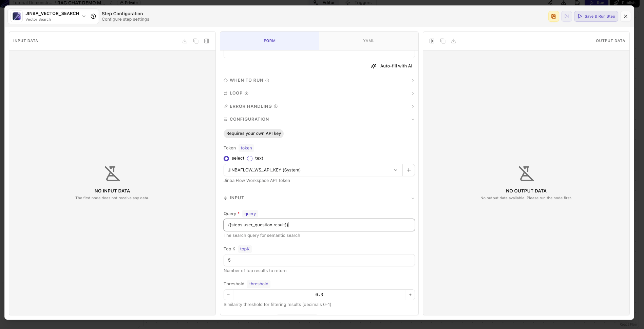Image resolution: width=644 pixels, height=329 pixels.
Task: Expand the Loop section
Action: pyautogui.click(x=319, y=93)
